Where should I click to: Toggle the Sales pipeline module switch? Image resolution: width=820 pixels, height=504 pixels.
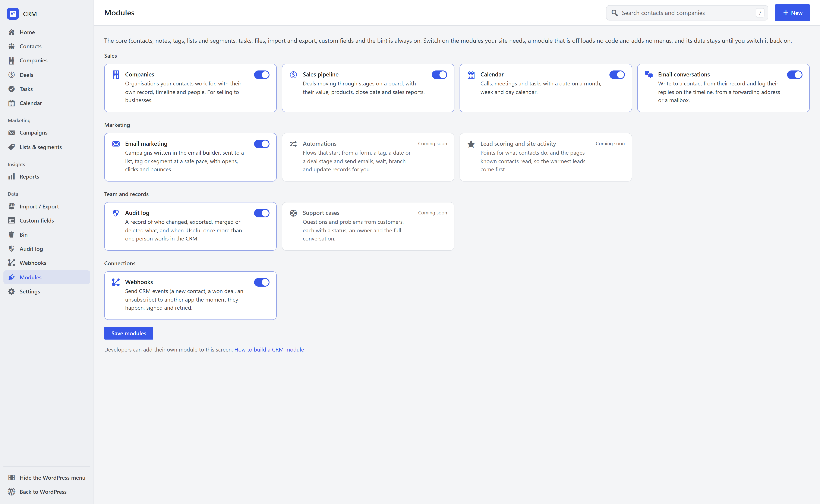(439, 75)
